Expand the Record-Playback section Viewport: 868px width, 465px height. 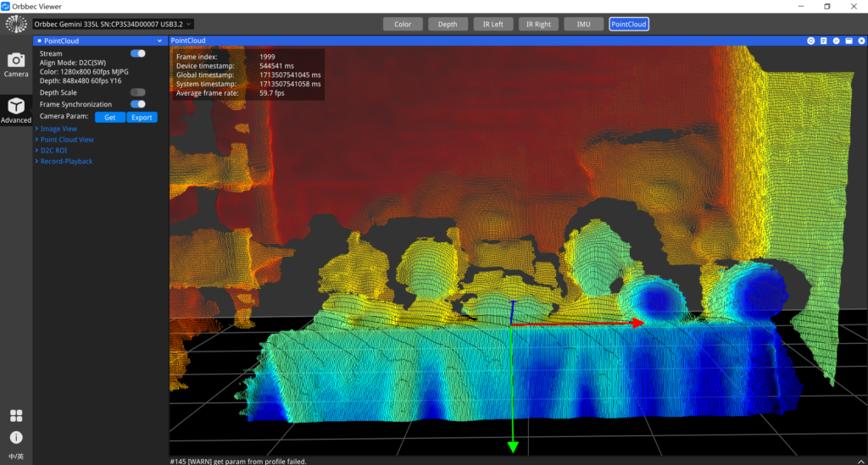coord(65,161)
